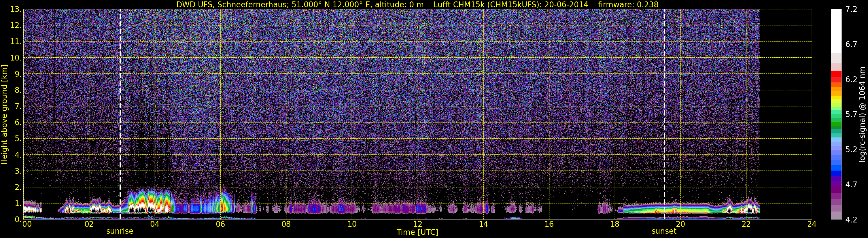This screenshot has width=868, height=238.
Task: Click the 'Height above ground [km]' axis label
Action: [4, 114]
